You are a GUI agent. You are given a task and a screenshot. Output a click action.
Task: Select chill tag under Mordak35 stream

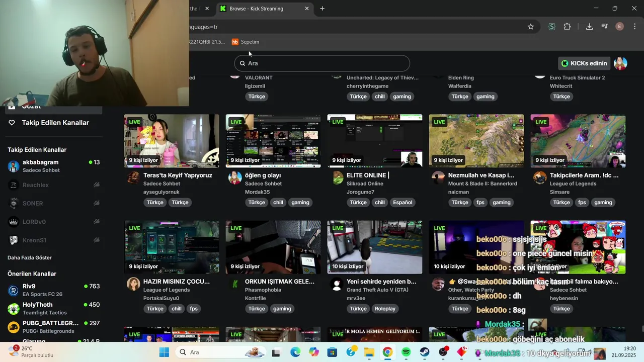coord(278,203)
